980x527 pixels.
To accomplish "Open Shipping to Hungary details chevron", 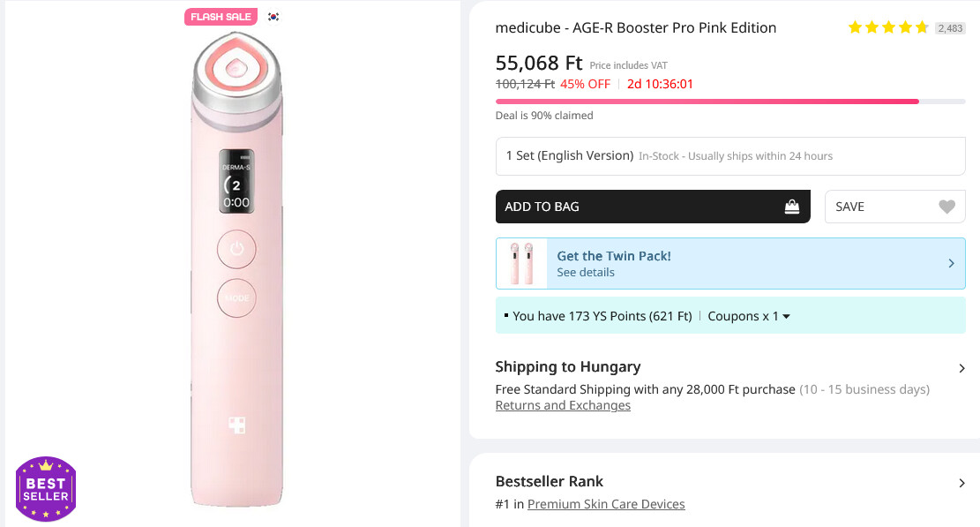I will (961, 368).
